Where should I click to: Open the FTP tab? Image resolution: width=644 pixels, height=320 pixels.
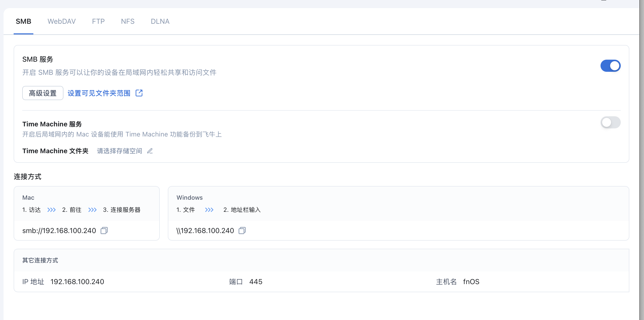tap(98, 21)
